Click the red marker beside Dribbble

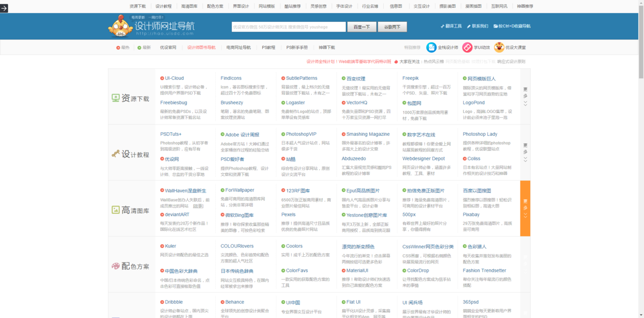pyautogui.click(x=162, y=302)
